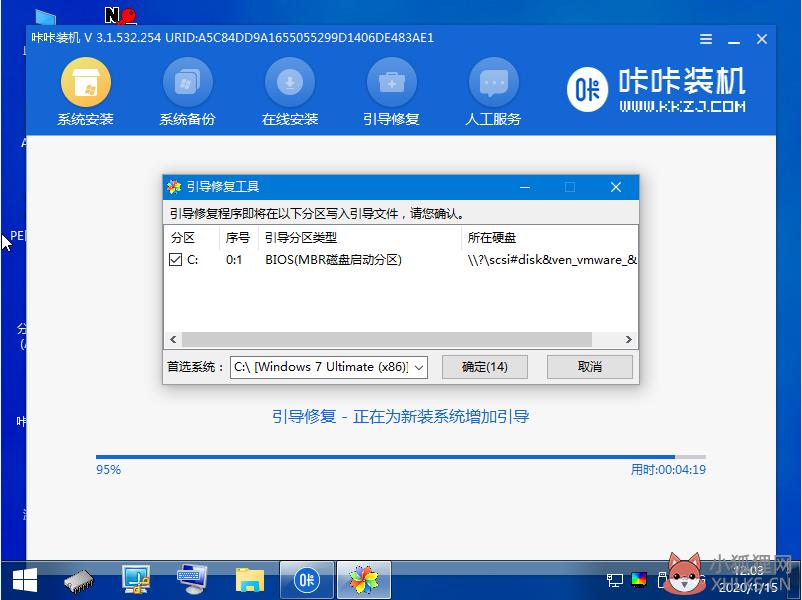The height and width of the screenshot is (600, 802).
Task: Switch to 咔咔装机 taskbar button
Action: (307, 580)
